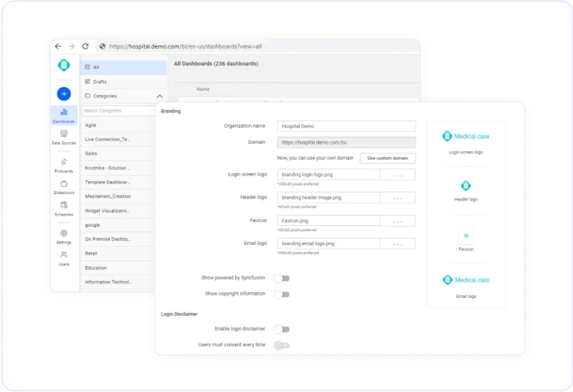Open the Masilamani_Creation category
This screenshot has height=392, width=573.
coord(117,196)
